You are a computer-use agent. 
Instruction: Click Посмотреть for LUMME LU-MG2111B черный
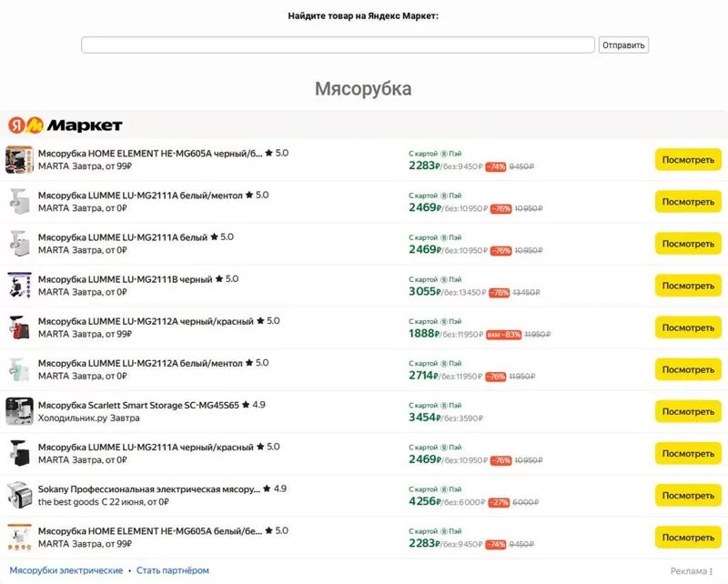tap(688, 286)
